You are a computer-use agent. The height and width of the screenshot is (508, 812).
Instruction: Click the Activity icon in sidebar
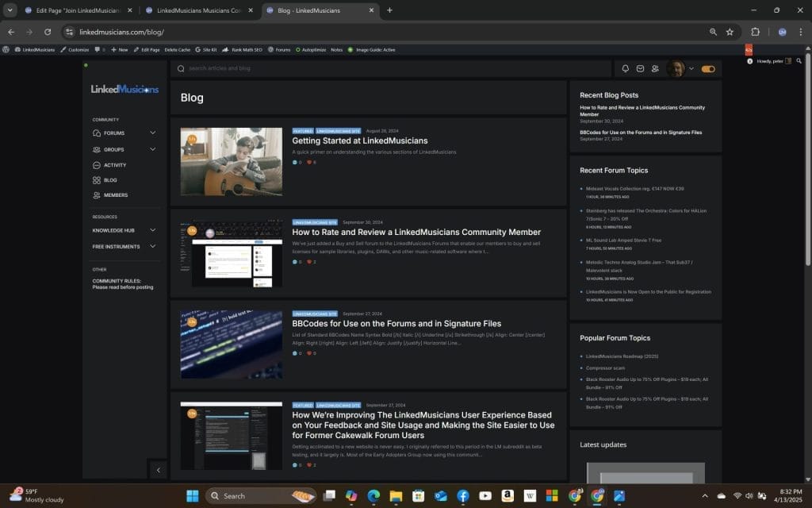[97, 165]
